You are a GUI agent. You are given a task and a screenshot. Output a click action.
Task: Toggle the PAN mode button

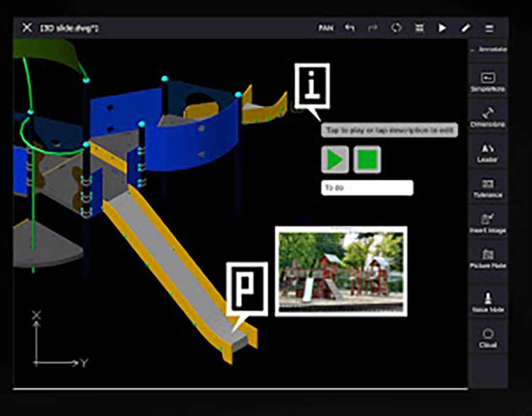coord(326,28)
